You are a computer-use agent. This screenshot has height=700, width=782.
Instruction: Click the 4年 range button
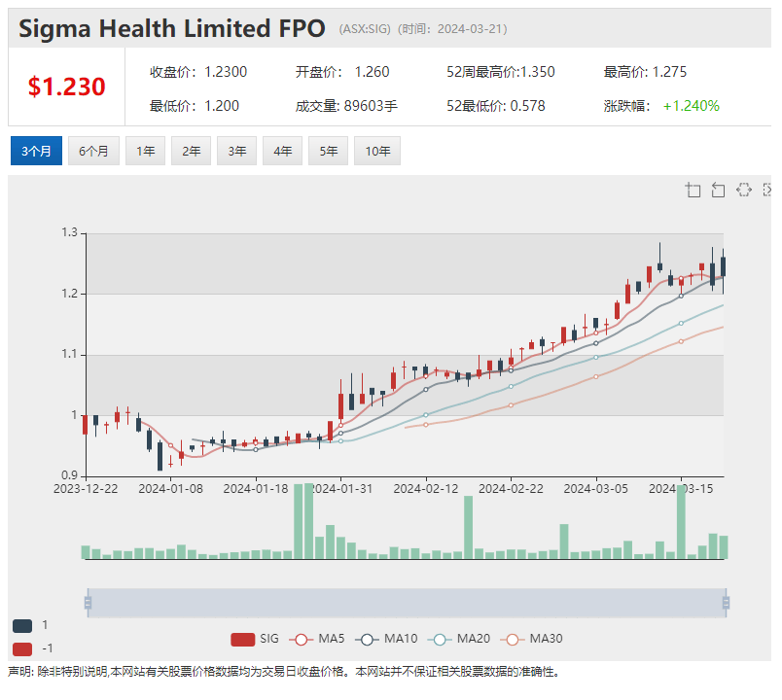283,151
